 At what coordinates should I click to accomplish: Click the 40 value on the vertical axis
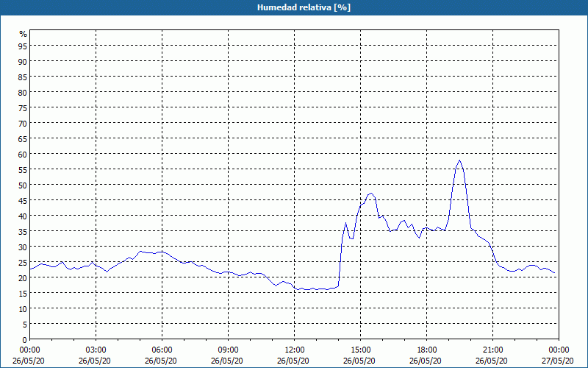(23, 216)
